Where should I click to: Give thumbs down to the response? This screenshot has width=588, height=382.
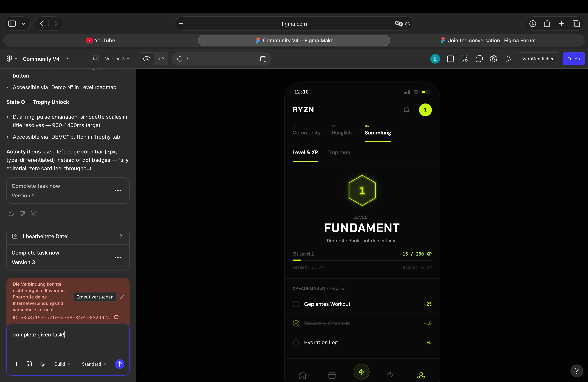coord(22,213)
